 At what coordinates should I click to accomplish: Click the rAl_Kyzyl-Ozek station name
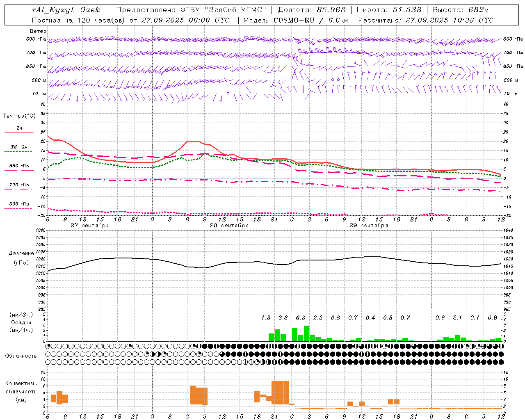(66, 10)
